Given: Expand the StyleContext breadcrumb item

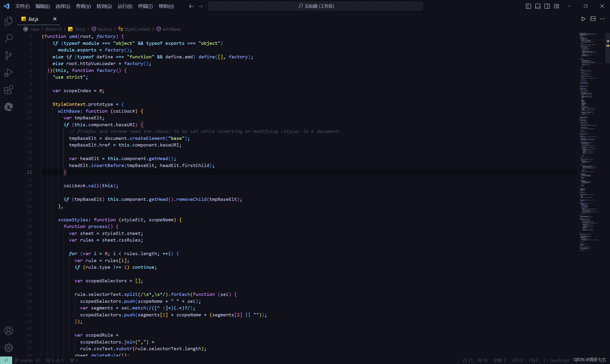Looking at the screenshot, I should click(x=137, y=29).
